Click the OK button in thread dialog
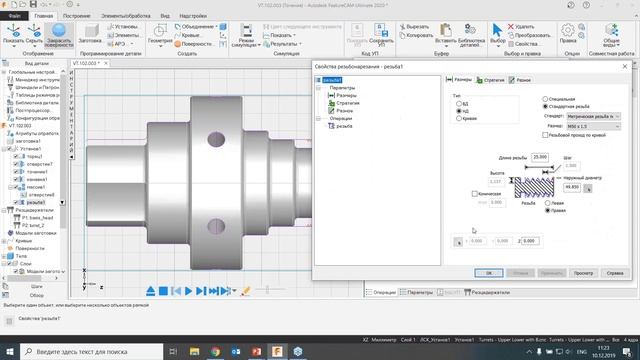This screenshot has height=360, width=640. click(x=489, y=273)
